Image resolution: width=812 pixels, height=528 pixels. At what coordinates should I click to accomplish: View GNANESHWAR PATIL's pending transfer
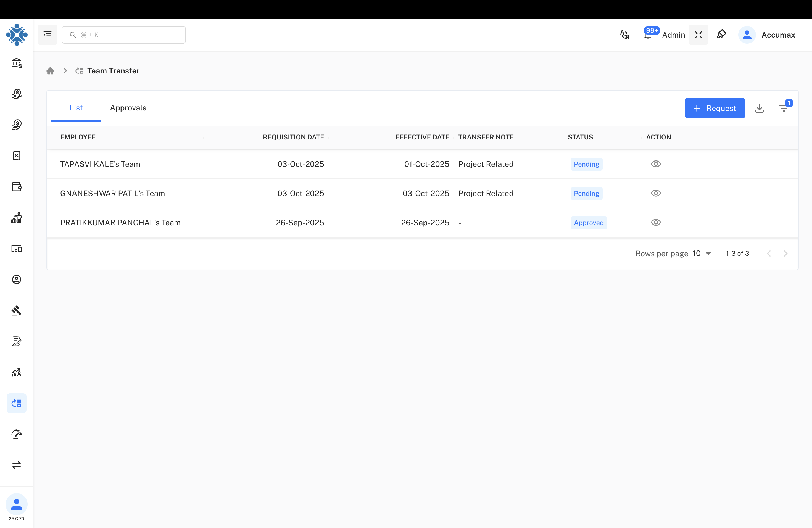656,193
